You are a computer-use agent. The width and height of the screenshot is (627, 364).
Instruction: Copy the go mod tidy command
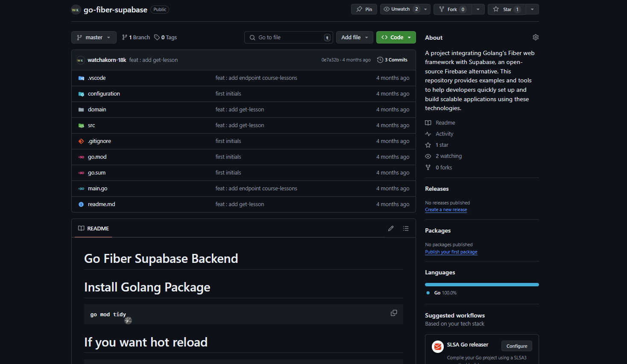394,313
